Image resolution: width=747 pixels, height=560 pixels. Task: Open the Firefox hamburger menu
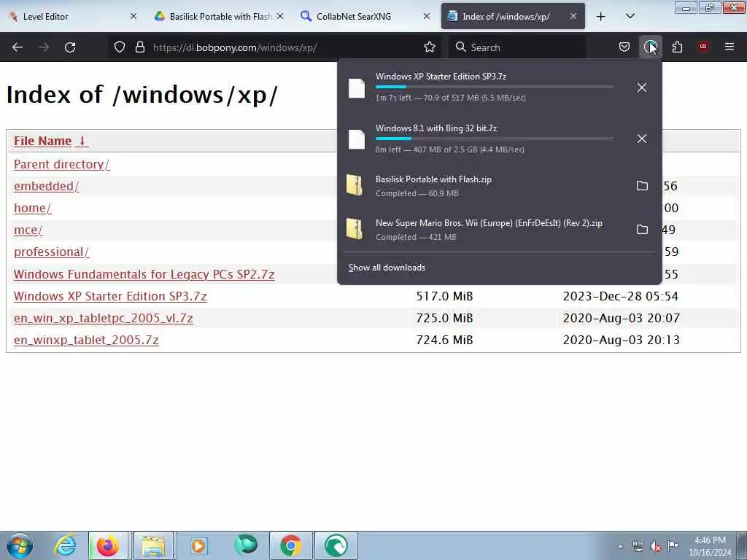[729, 47]
